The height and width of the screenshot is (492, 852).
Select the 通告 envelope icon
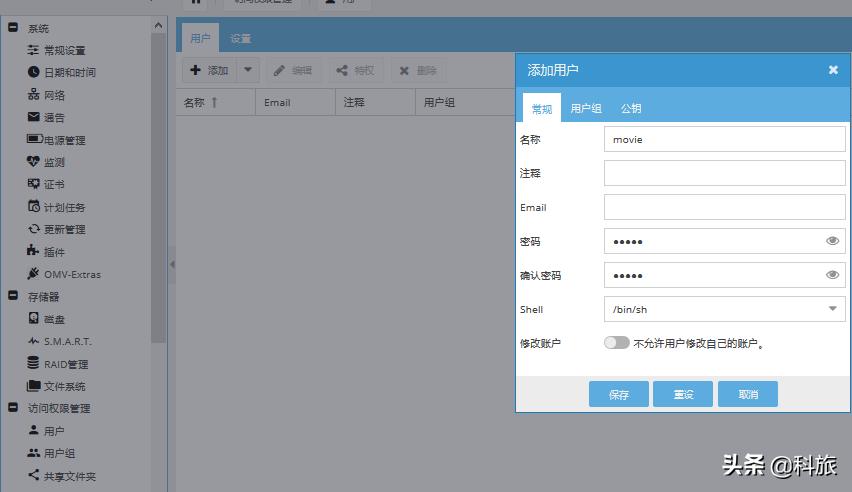[x=34, y=118]
